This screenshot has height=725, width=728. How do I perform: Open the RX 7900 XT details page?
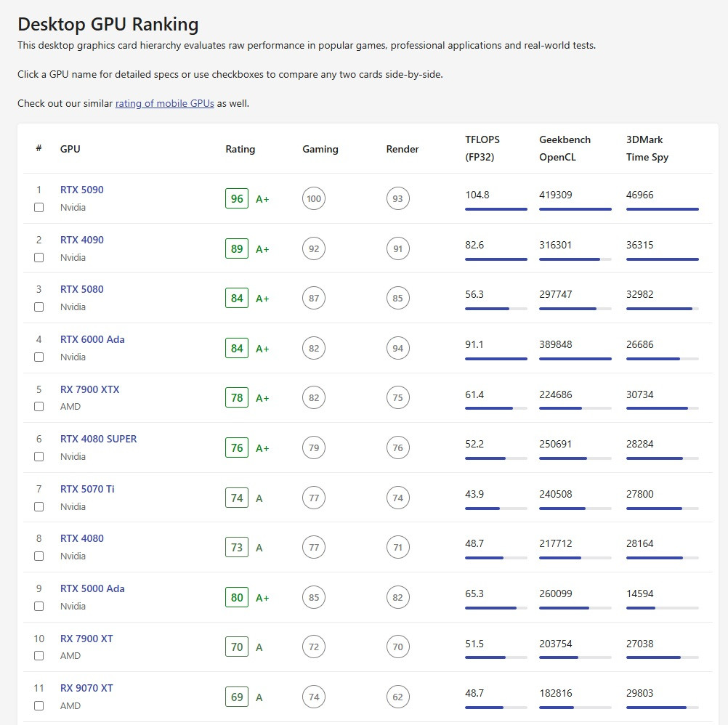[x=86, y=639]
